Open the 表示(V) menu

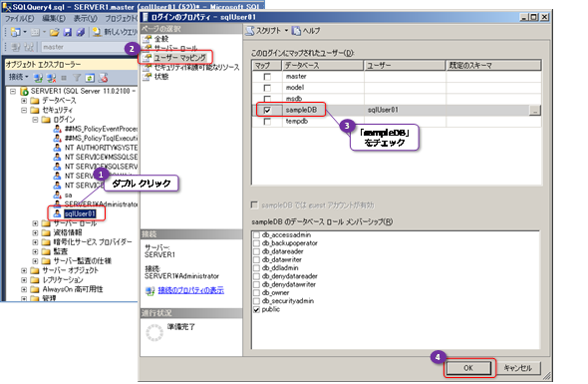pyautogui.click(x=85, y=18)
